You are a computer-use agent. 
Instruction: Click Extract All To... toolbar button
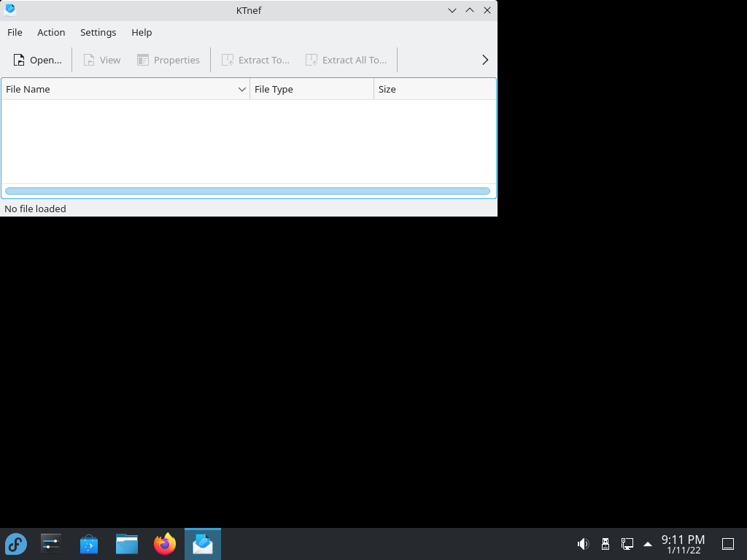(346, 60)
